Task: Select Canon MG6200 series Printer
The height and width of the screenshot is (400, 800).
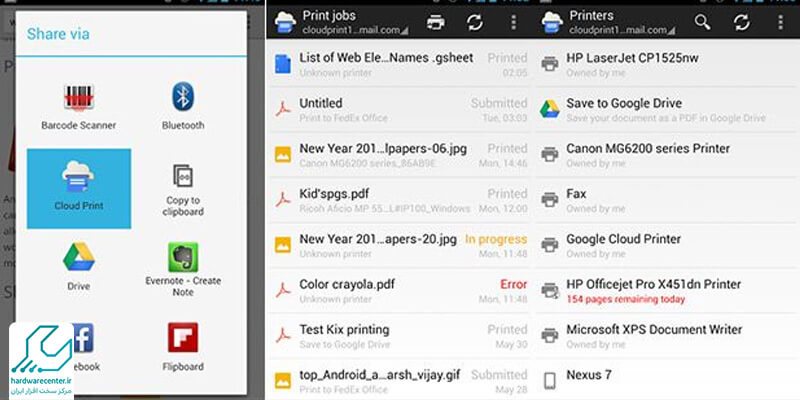Action: pyautogui.click(x=667, y=155)
